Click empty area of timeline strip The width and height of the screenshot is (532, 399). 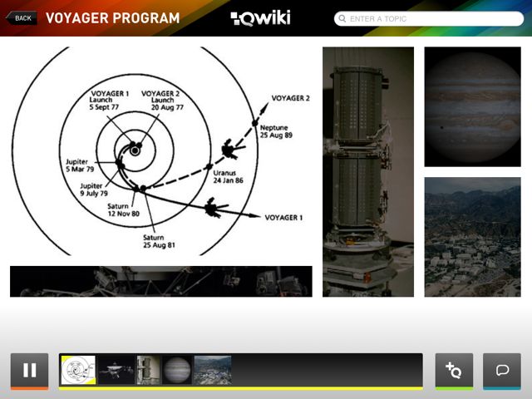coord(328,370)
